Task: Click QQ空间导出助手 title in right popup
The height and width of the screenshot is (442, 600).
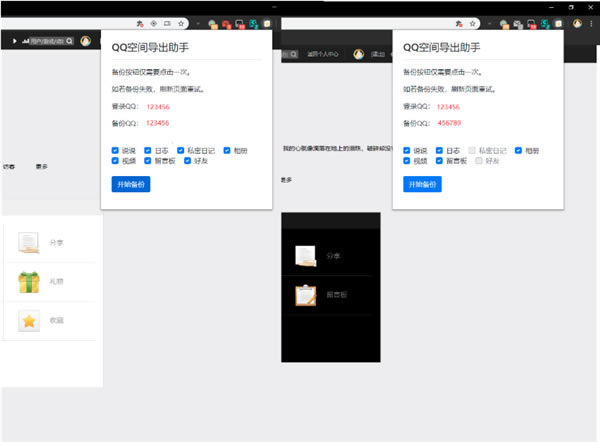Action: click(x=442, y=47)
